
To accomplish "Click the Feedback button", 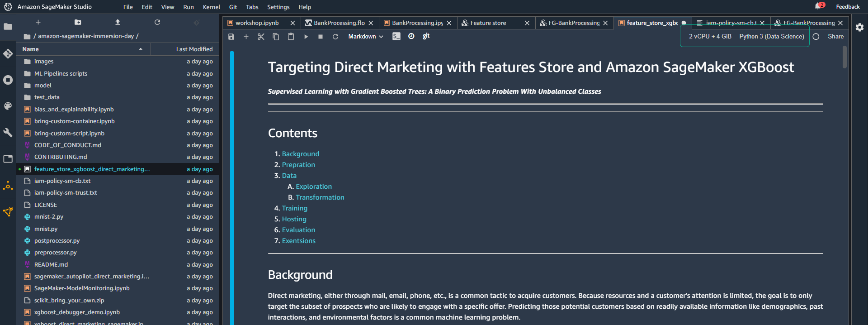I will (848, 7).
